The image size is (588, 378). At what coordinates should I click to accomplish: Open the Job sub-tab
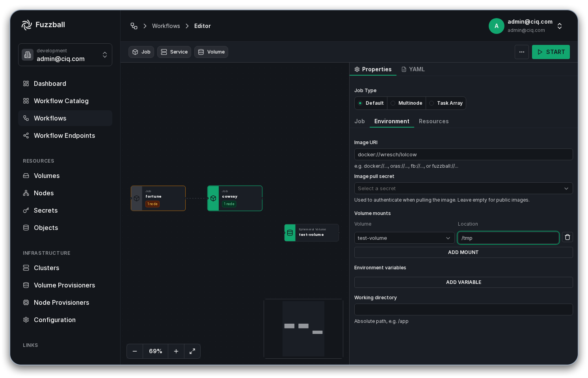tap(359, 121)
